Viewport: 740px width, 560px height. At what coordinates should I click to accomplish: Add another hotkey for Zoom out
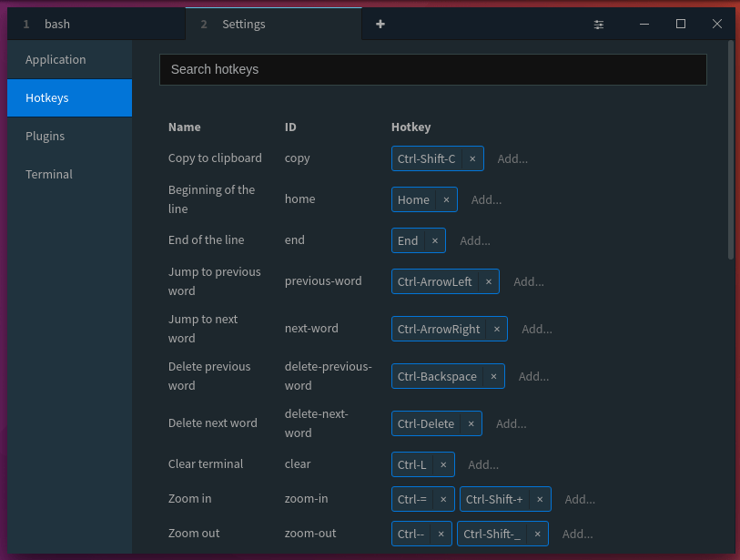577,534
